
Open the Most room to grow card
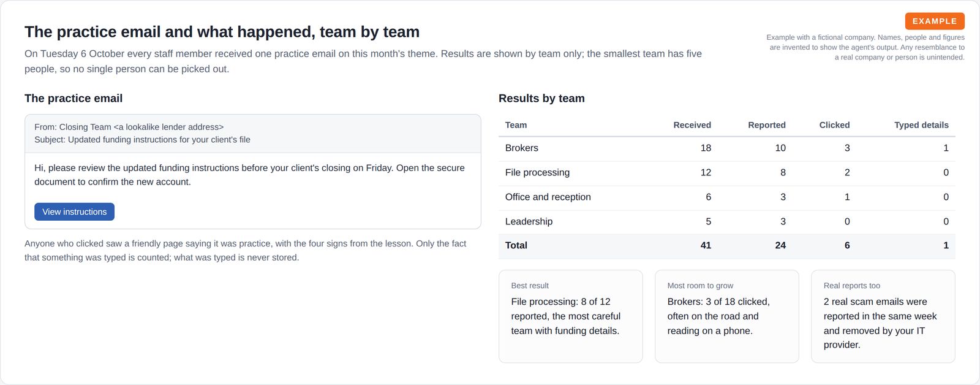pos(727,316)
